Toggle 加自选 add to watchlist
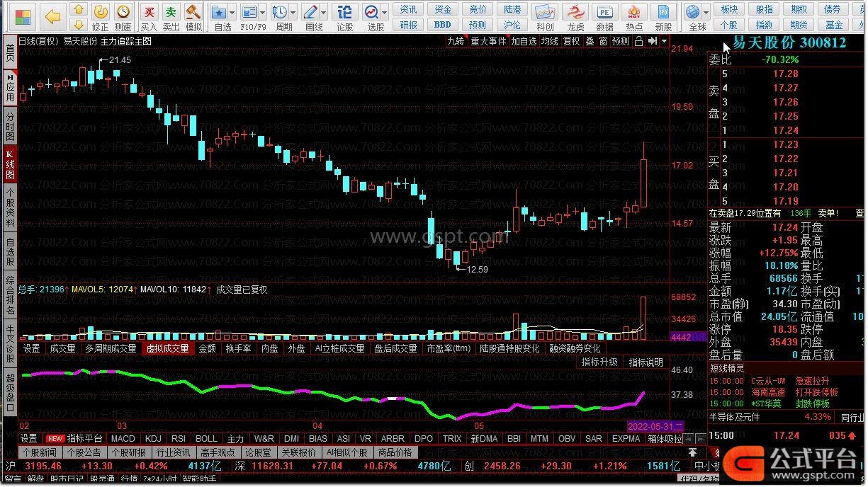The width and height of the screenshot is (868, 487). click(524, 41)
